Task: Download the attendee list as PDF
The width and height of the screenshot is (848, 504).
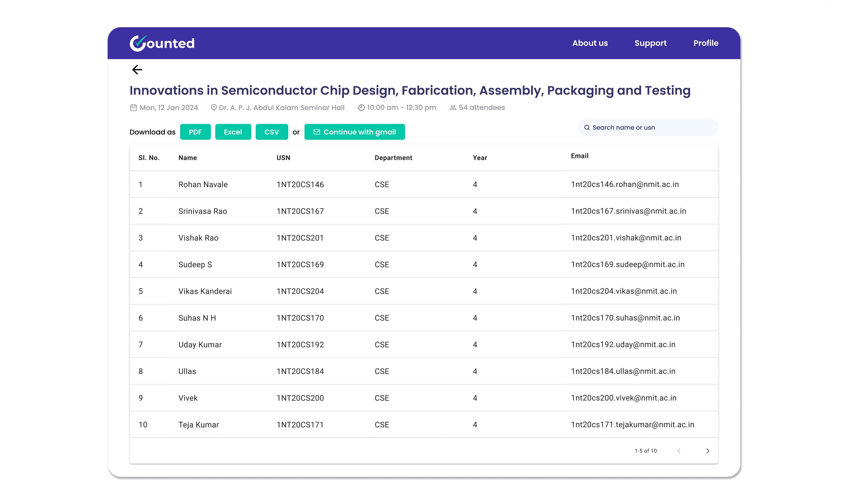Action: pos(195,132)
